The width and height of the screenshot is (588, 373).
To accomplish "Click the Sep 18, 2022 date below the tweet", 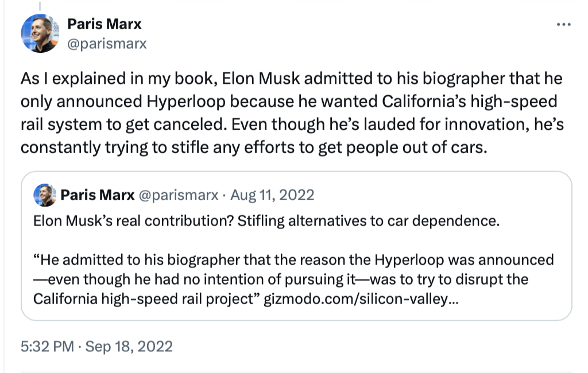I will 129,347.
